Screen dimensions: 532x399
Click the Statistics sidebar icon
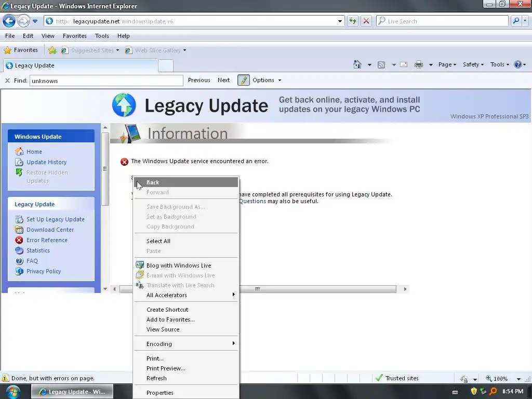pos(19,250)
